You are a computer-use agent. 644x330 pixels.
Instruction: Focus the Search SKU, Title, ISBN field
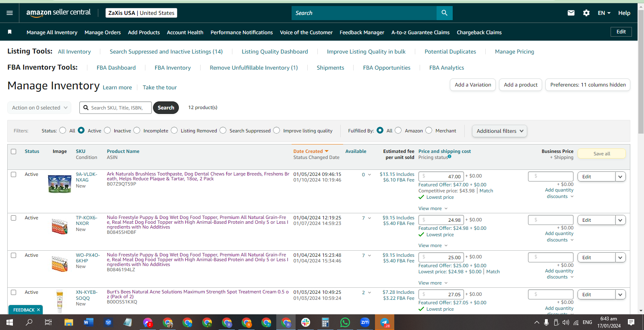pyautogui.click(x=116, y=107)
